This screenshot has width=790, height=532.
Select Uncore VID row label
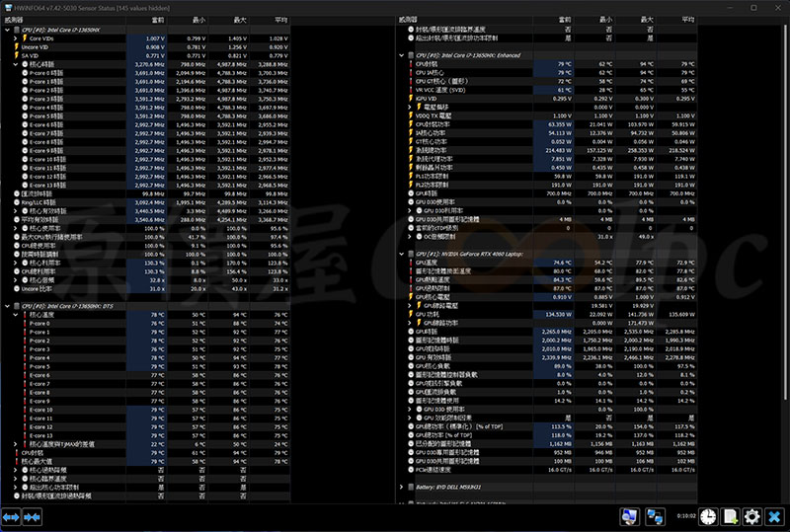[35, 46]
